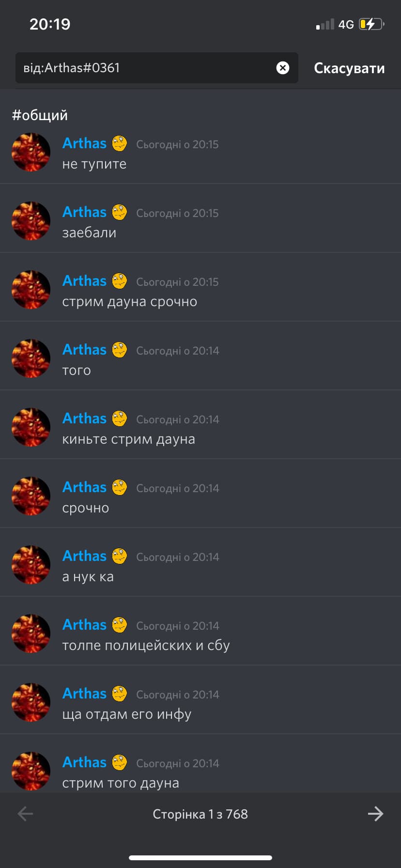Open the 'киньте стрим дауна' search result
Image resolution: width=401 pixels, height=868 pixels.
pos(200,425)
